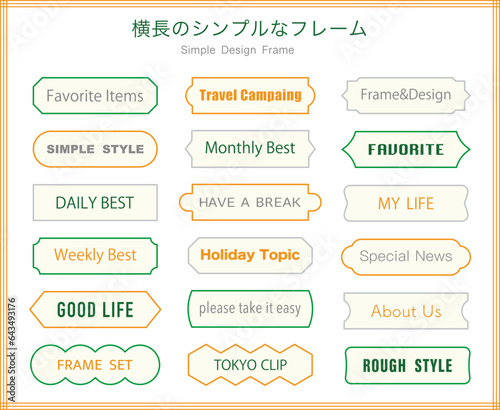This screenshot has width=500, height=410.
Task: Click the MY LIFE label
Action: point(406,203)
